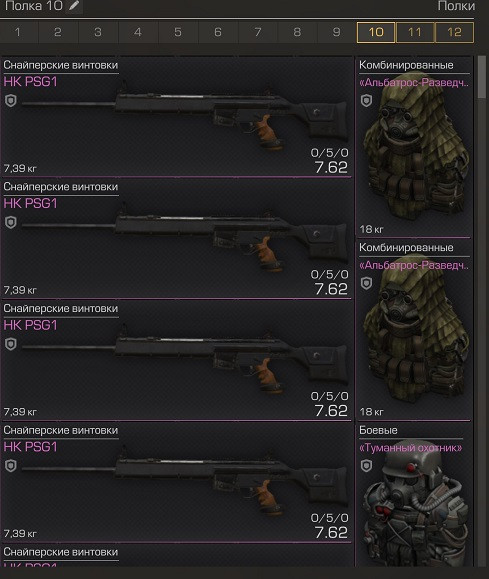Viewport: 489px width, 579px height.
Task: Click shield icon on second HK PSG1
Action: click(11, 222)
